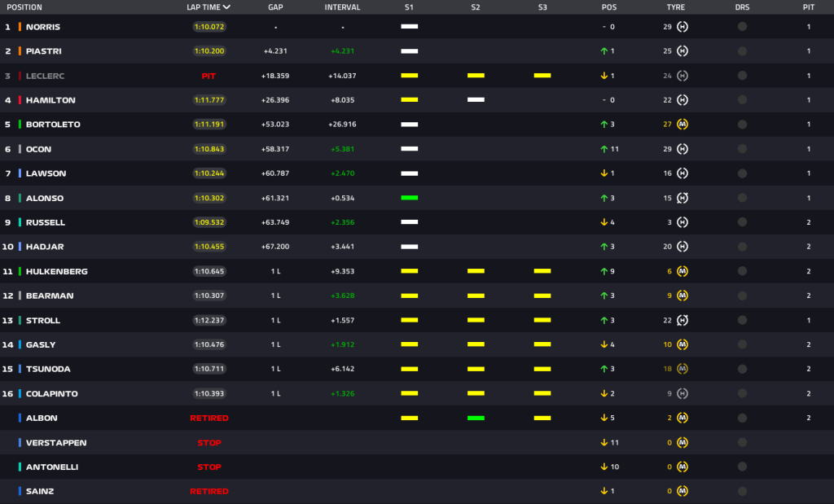Click the hard tyre icon in Hadjar's row
The height and width of the screenshot is (504, 834).
pos(683,247)
